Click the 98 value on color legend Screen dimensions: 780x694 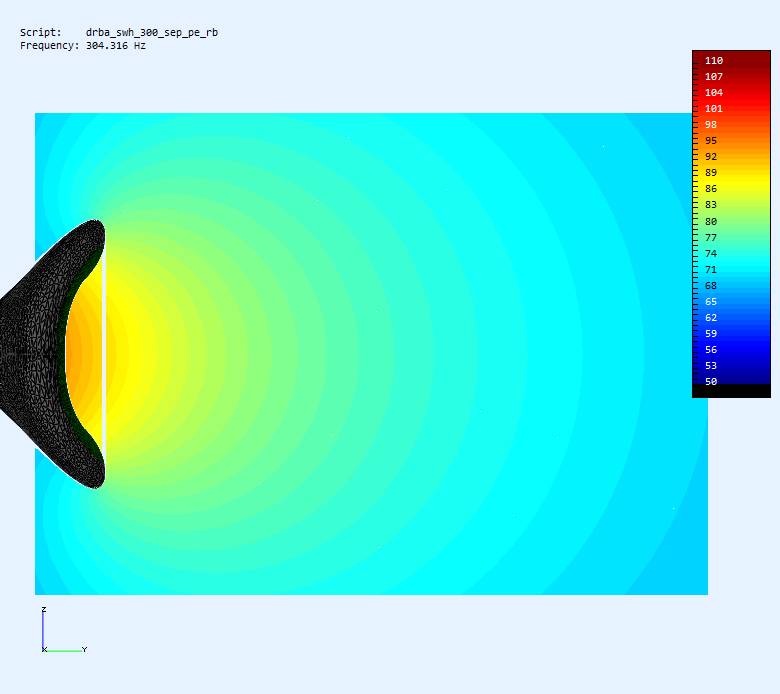tap(711, 125)
